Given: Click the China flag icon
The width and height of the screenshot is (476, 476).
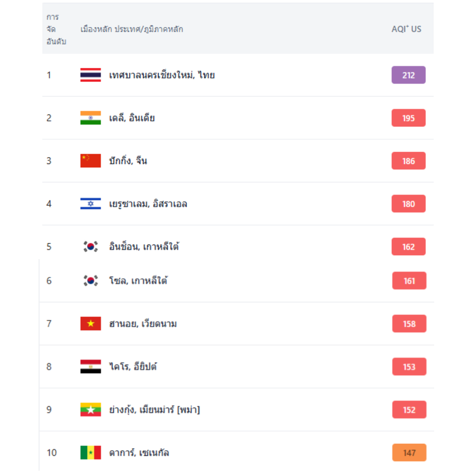Looking at the screenshot, I should pos(90,161).
